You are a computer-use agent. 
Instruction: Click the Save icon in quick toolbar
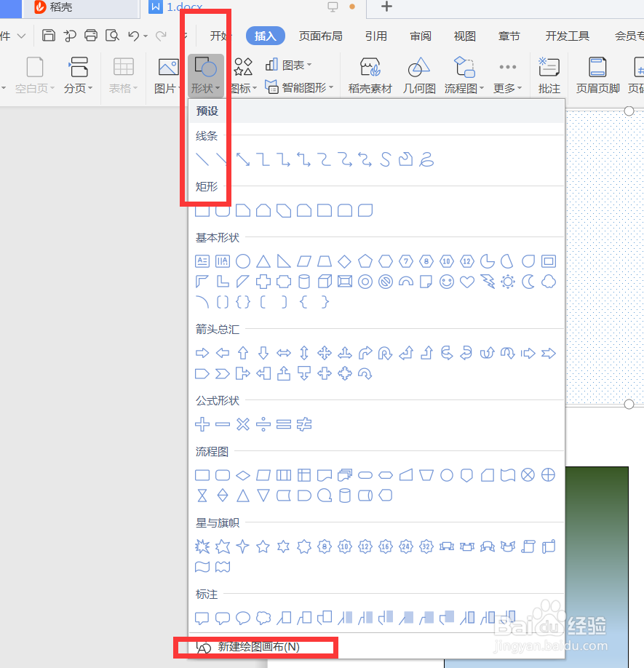(49, 36)
